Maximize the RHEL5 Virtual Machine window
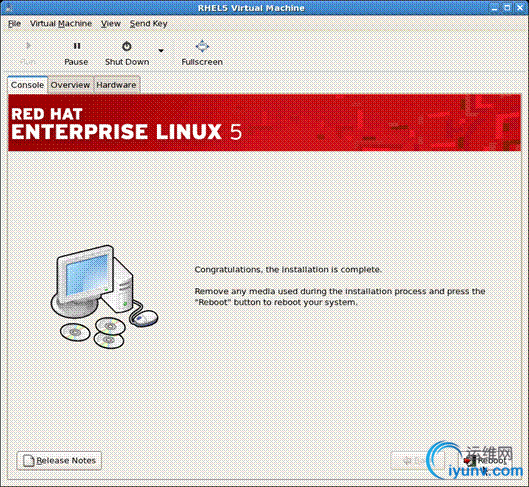This screenshot has height=487, width=529. pos(507,8)
